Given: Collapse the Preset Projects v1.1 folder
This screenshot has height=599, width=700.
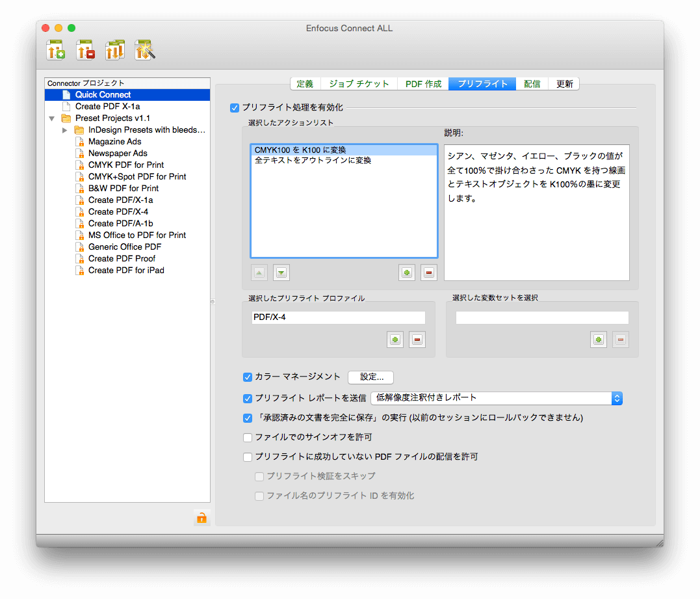Looking at the screenshot, I should 52,118.
